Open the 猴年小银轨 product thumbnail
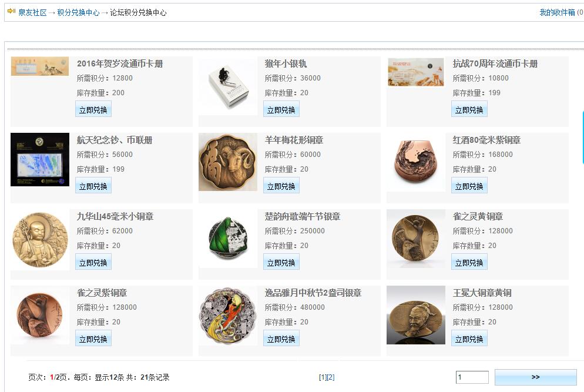The height and width of the screenshot is (392, 584). click(x=228, y=86)
